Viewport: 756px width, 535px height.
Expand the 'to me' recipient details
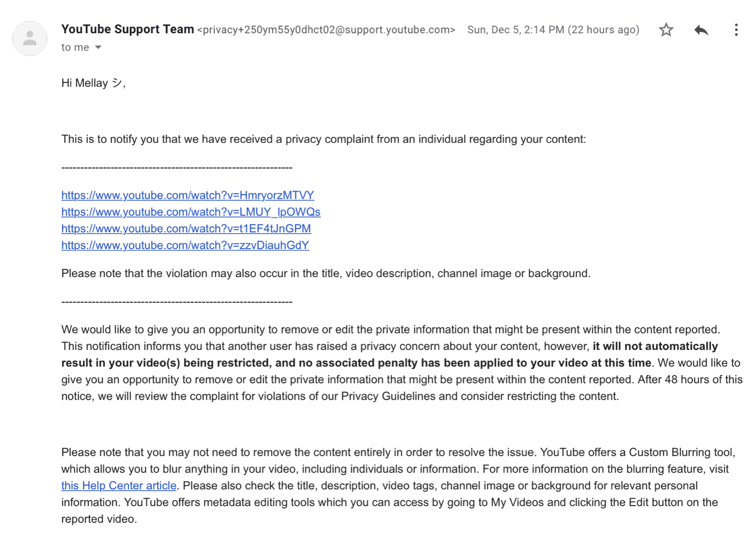coord(98,48)
